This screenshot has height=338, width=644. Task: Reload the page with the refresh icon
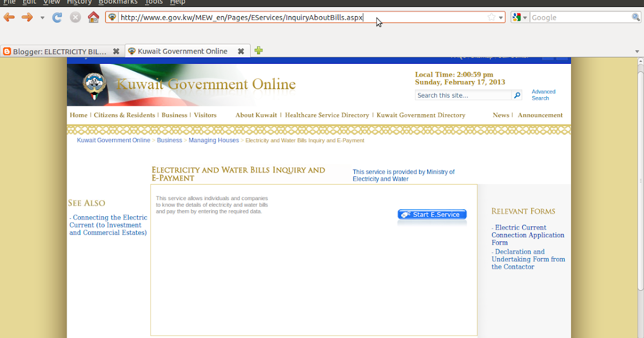tap(57, 17)
